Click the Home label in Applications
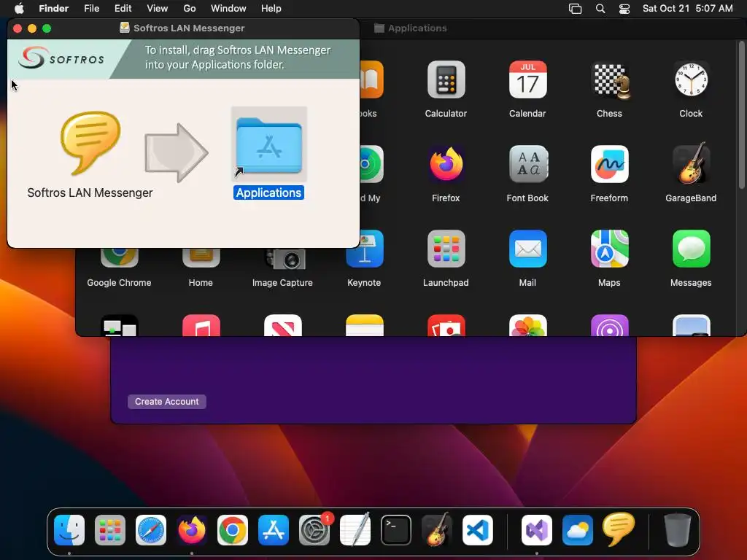The height and width of the screenshot is (560, 747). tap(201, 282)
